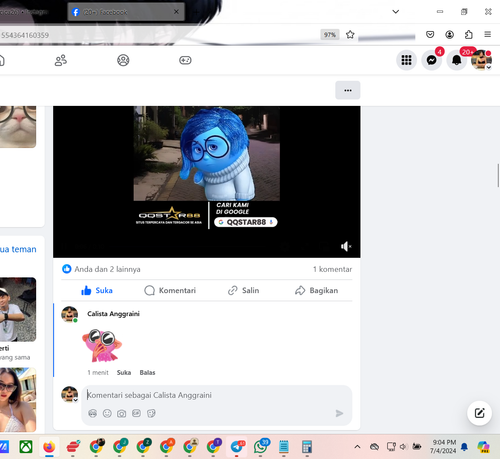The width and height of the screenshot is (500, 459).
Task: Click the pink bird sticker in comment
Action: (102, 346)
